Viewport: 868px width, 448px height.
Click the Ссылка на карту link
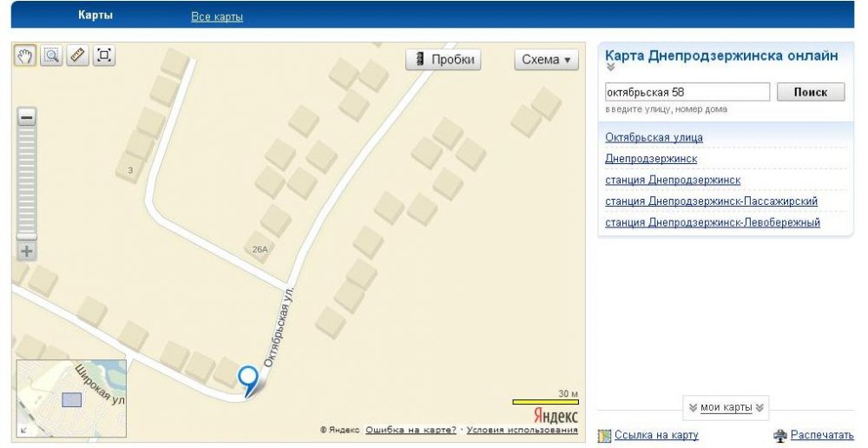(656, 435)
